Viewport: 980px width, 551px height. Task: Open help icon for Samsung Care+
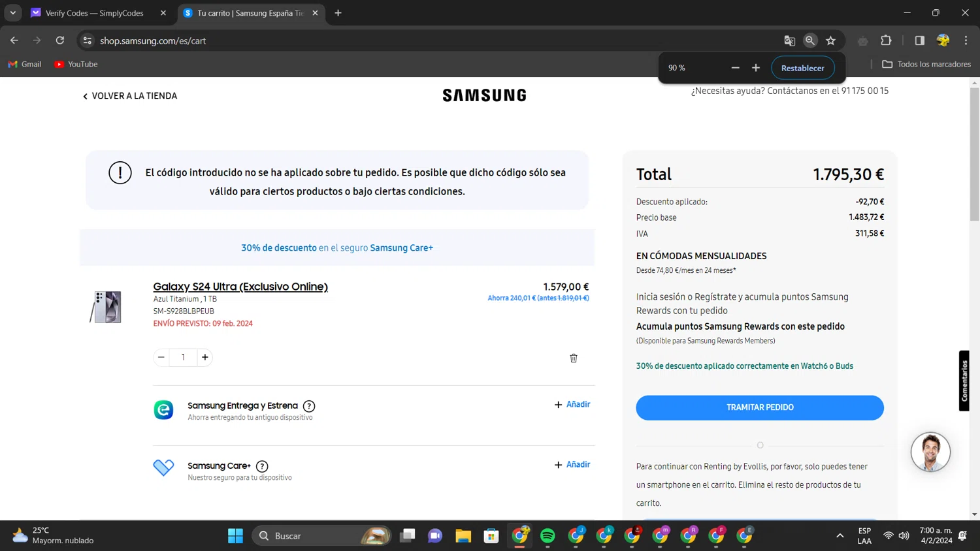(262, 466)
